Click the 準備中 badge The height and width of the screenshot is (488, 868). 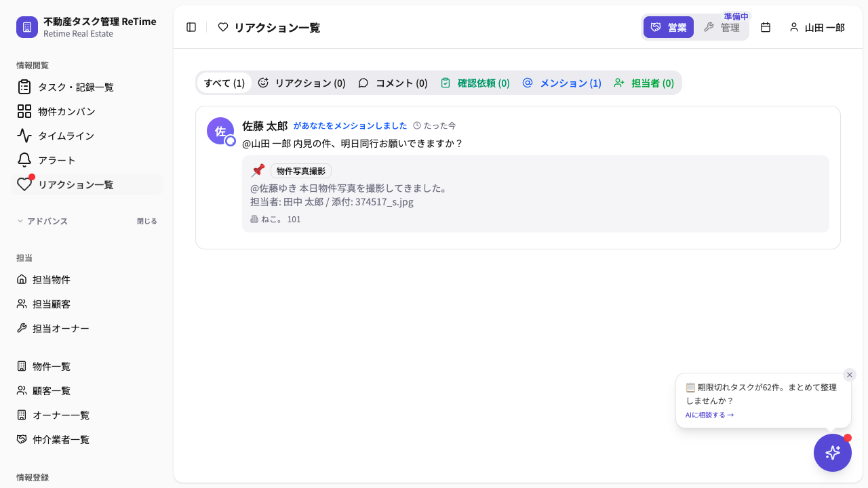click(736, 16)
